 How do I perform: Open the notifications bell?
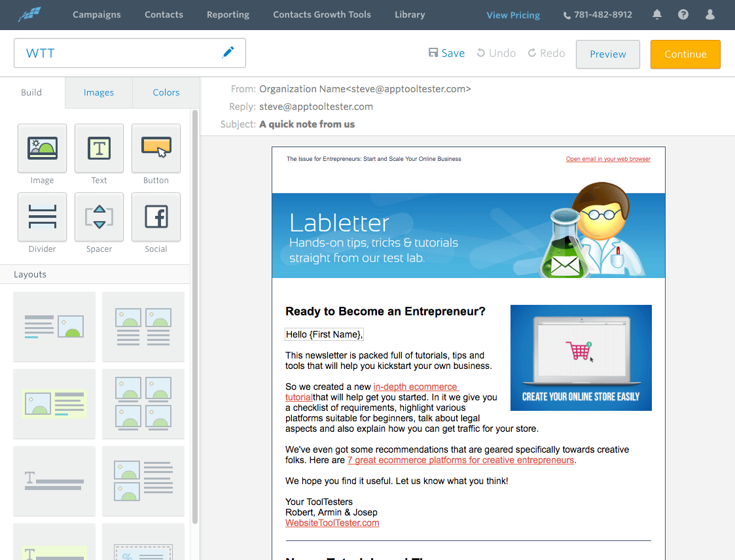pyautogui.click(x=657, y=14)
